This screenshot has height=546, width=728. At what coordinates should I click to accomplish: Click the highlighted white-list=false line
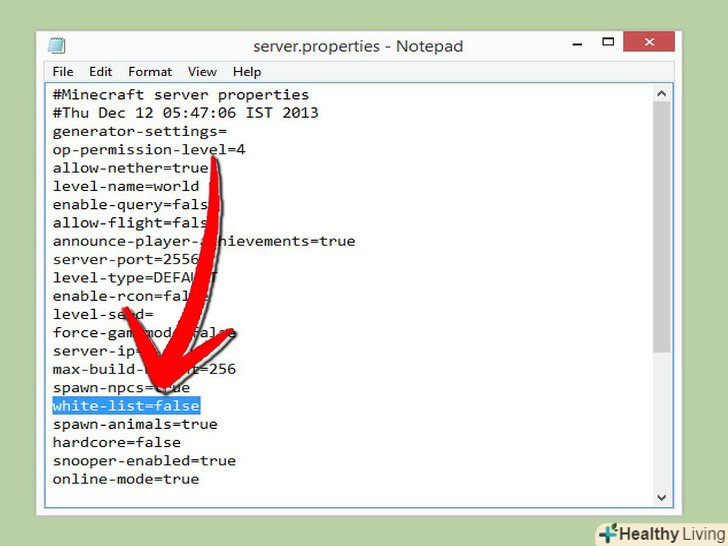126,406
